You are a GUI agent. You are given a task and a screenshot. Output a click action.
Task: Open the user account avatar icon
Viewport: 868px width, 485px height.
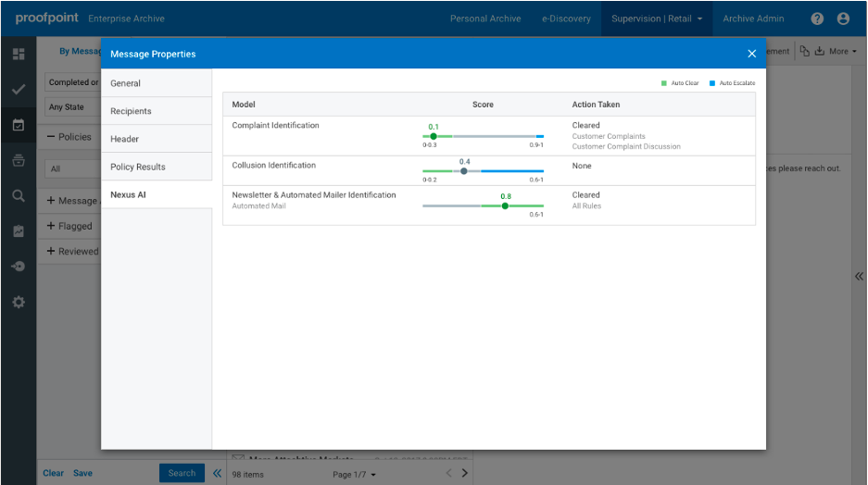pos(843,19)
